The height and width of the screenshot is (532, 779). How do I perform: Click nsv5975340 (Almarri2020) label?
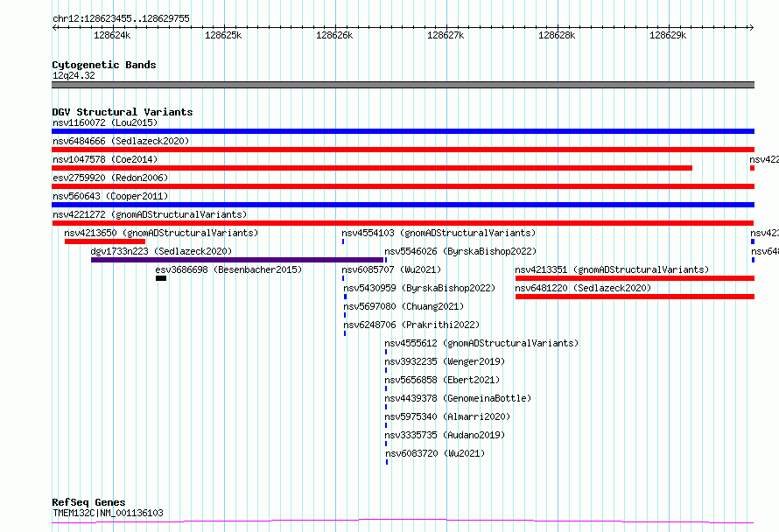coord(447,416)
